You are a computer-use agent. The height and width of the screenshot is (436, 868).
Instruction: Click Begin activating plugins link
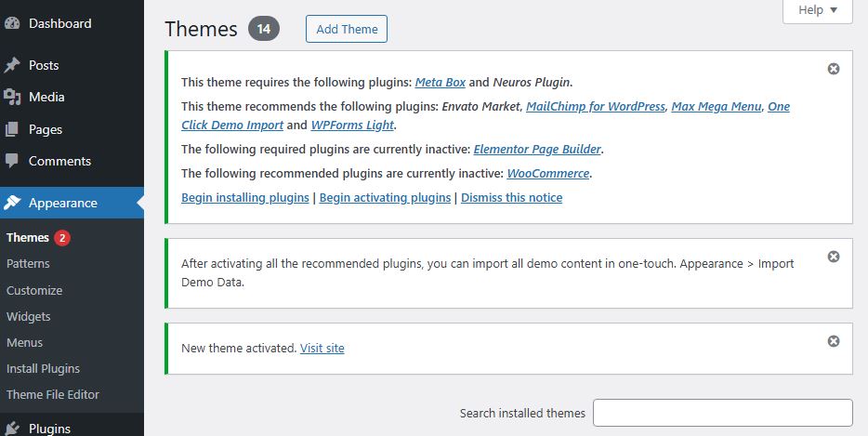coord(385,197)
